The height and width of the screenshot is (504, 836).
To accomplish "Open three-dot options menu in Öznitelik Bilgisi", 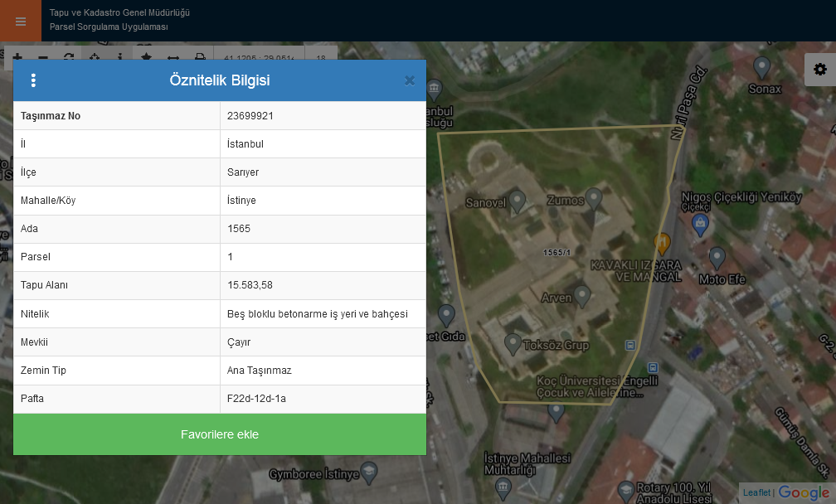I will [33, 80].
